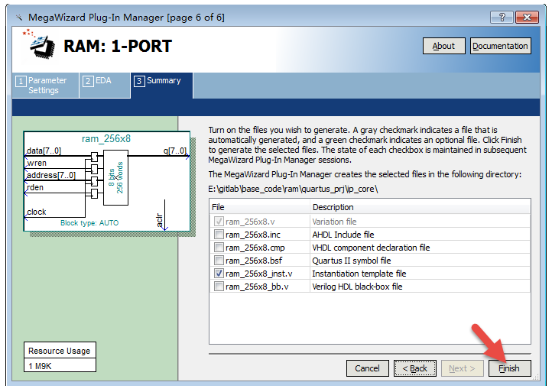This screenshot has height=392, width=552.
Task: Click the Finish button
Action: pos(509,368)
